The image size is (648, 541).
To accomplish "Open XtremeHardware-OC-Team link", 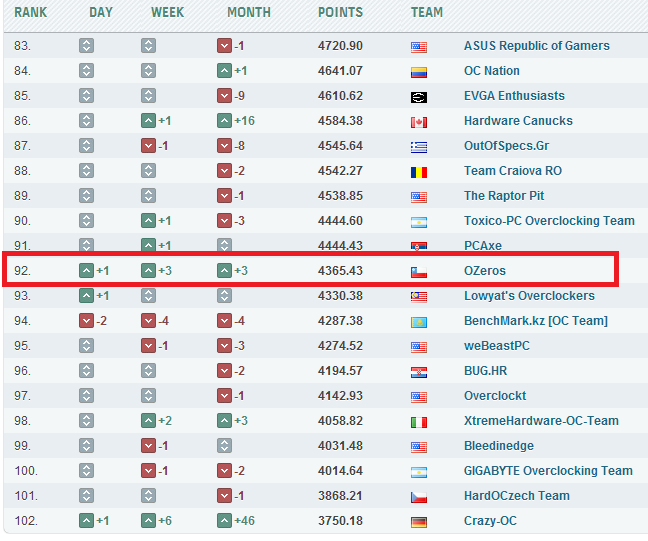I will [x=541, y=421].
